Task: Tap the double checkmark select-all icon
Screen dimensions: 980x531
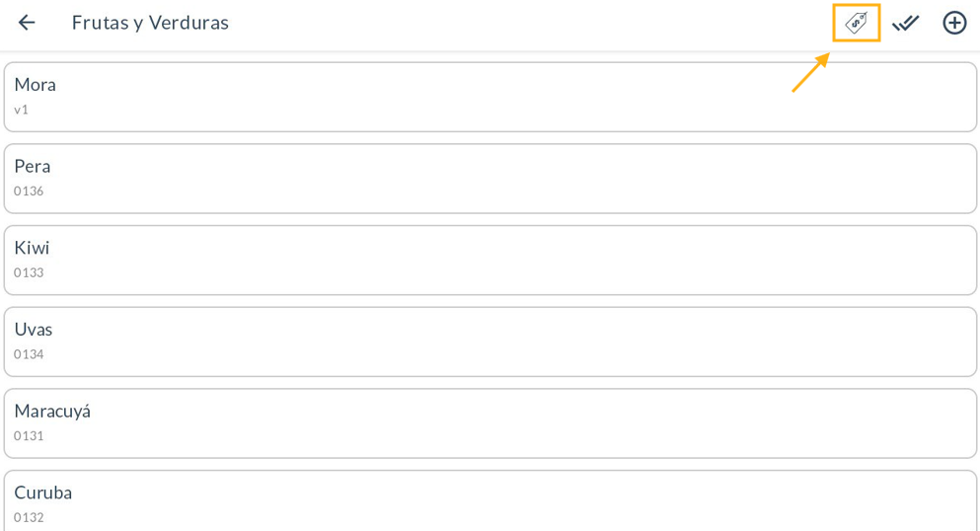Action: [905, 23]
